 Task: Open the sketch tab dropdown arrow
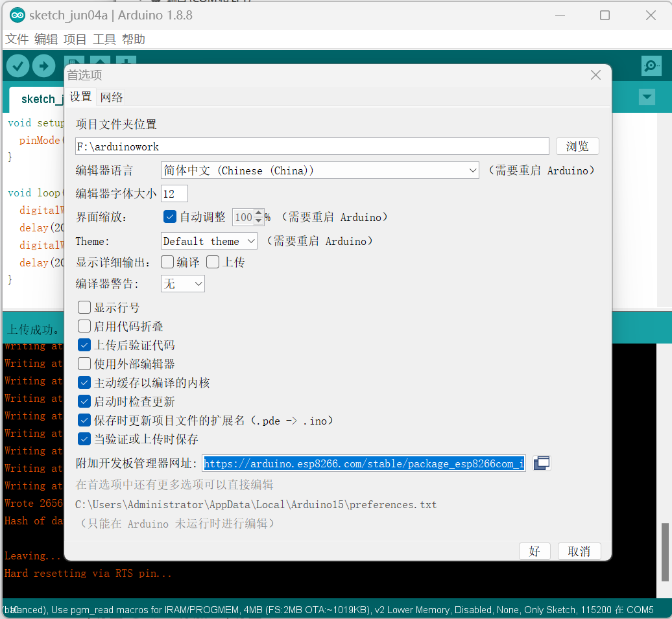(x=647, y=97)
